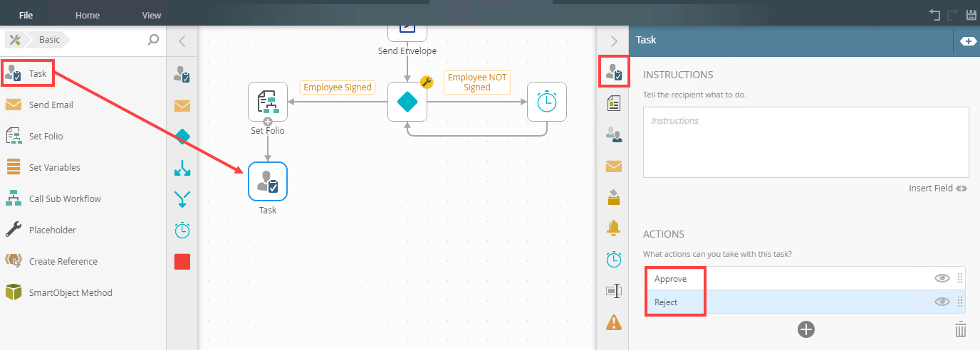Open the Email Alert envelope tab in the panel
980x350 pixels.
point(613,166)
